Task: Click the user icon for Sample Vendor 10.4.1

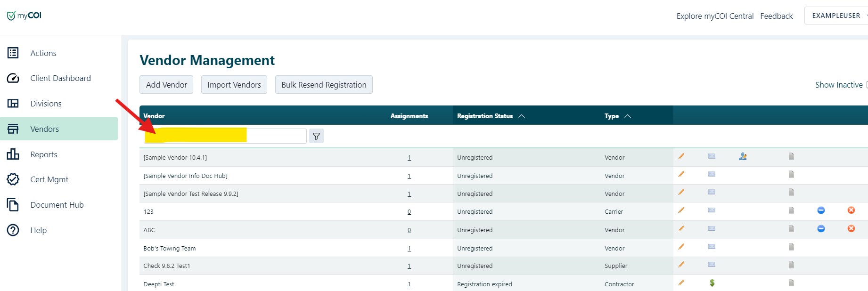Action: [743, 156]
